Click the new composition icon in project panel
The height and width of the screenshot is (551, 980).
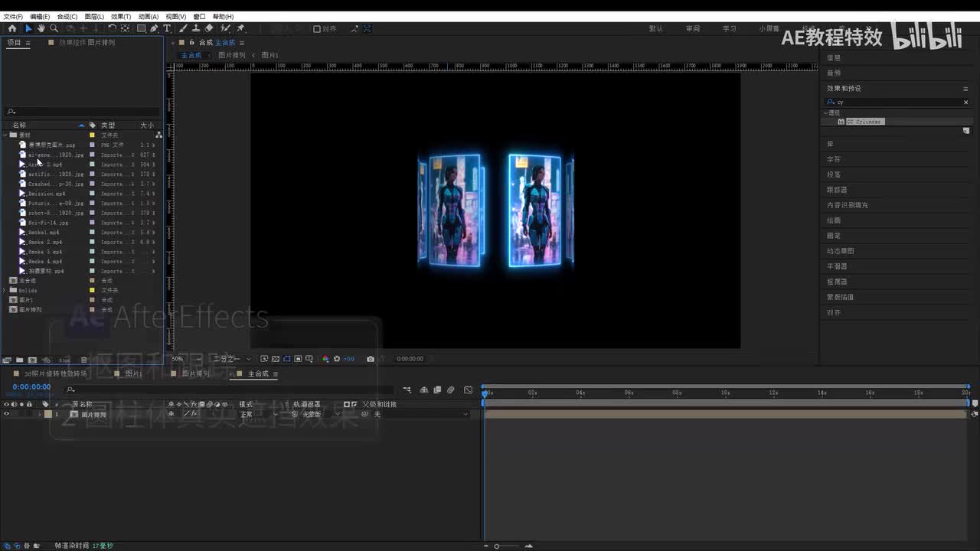[x=32, y=360]
